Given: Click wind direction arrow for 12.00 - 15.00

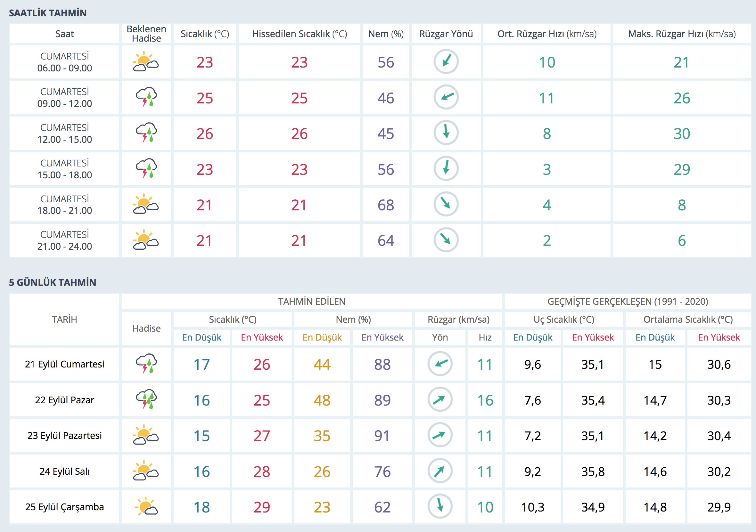Looking at the screenshot, I should [x=446, y=133].
